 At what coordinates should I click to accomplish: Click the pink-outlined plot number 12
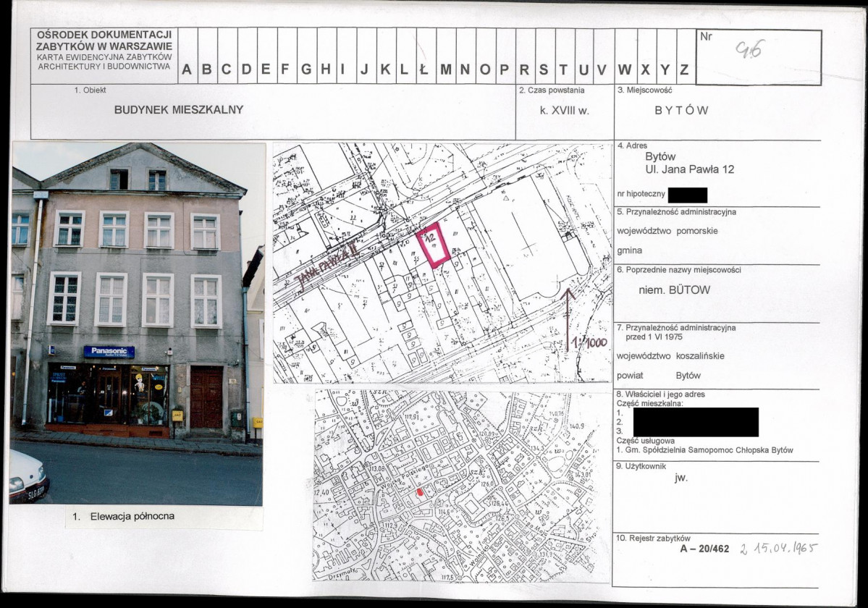pyautogui.click(x=433, y=245)
